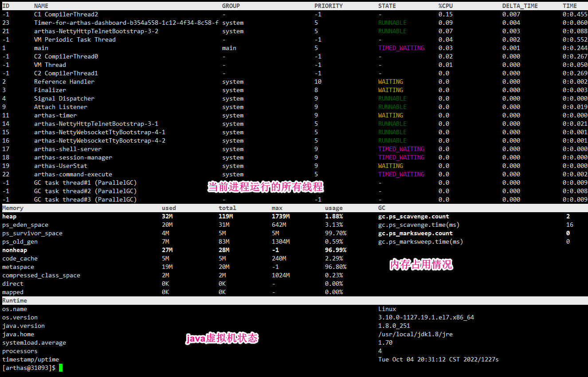Click the GROUP column header
The height and width of the screenshot is (377, 588).
231,6
